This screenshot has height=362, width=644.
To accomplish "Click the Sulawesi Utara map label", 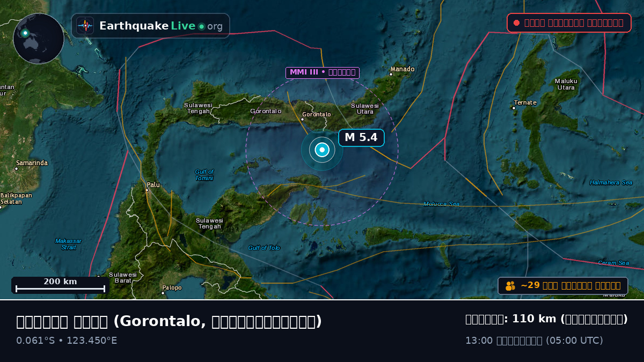I will coord(365,108).
